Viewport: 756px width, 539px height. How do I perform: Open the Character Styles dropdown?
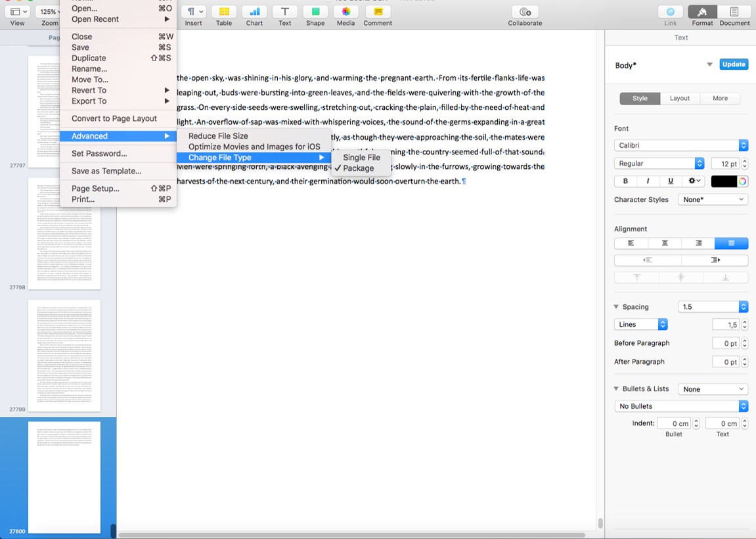click(x=713, y=199)
